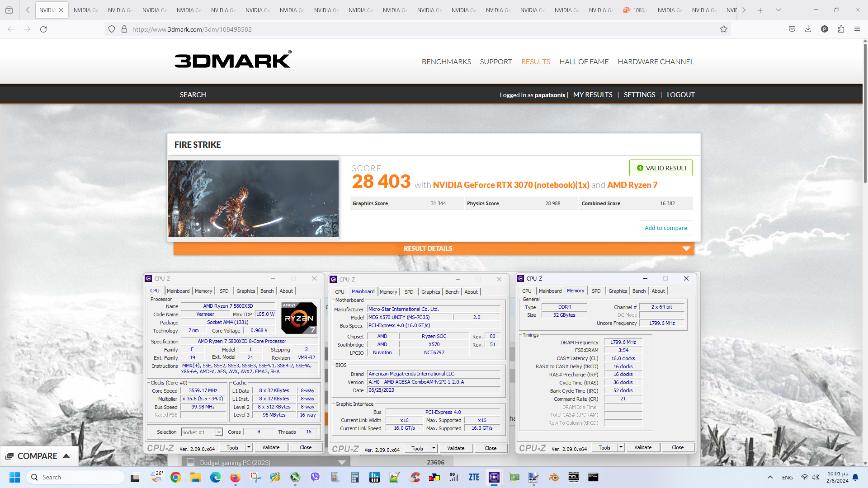Bookmark this page with the star icon
The height and width of the screenshot is (488, 868).
coord(724,29)
